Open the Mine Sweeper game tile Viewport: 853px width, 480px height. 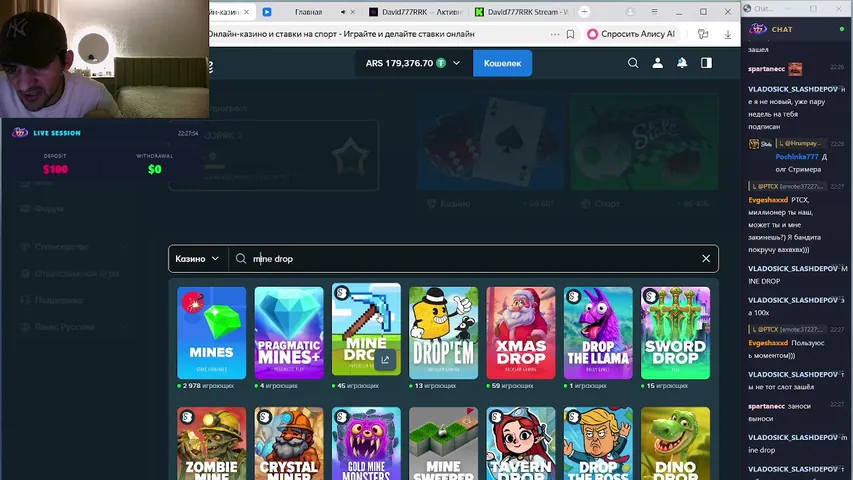(443, 444)
